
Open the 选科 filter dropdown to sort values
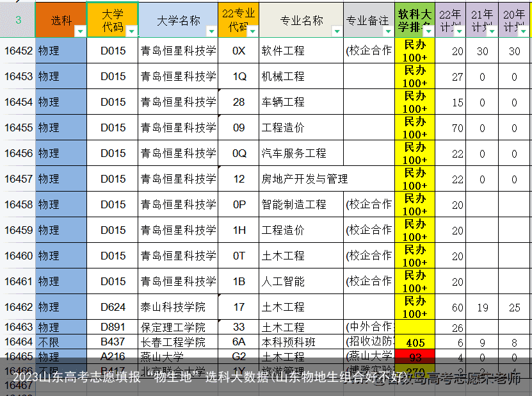(x=80, y=32)
